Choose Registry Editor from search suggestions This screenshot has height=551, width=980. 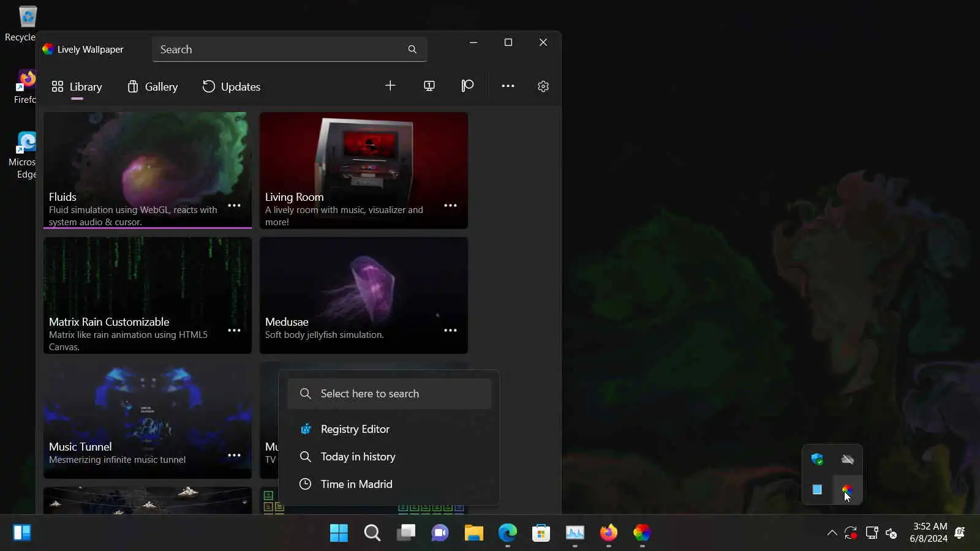(x=390, y=429)
